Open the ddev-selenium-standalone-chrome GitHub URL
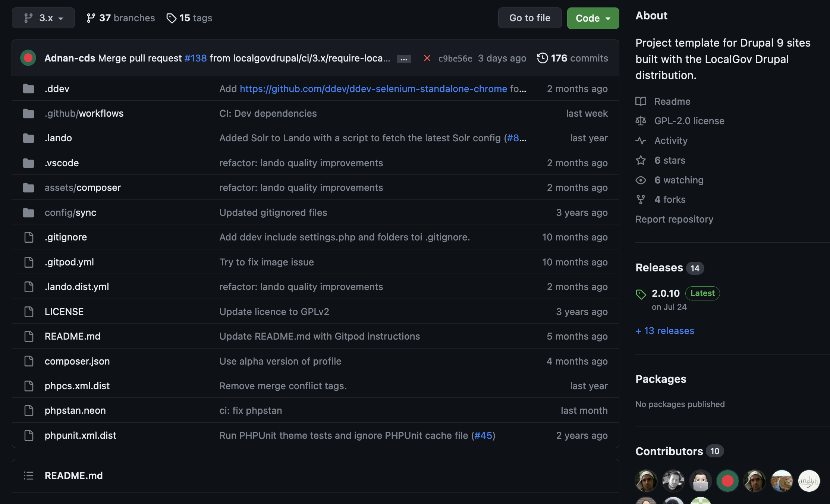Image resolution: width=830 pixels, height=504 pixels. pos(373,89)
